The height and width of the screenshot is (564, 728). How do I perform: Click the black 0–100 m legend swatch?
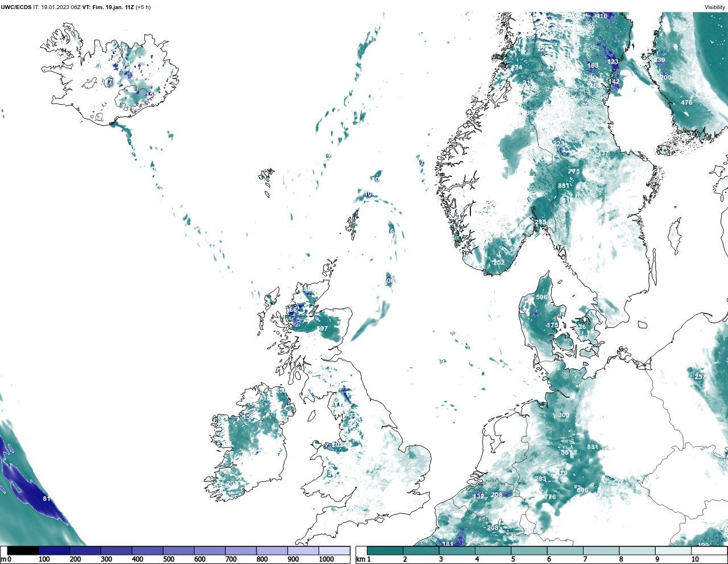tap(23, 551)
